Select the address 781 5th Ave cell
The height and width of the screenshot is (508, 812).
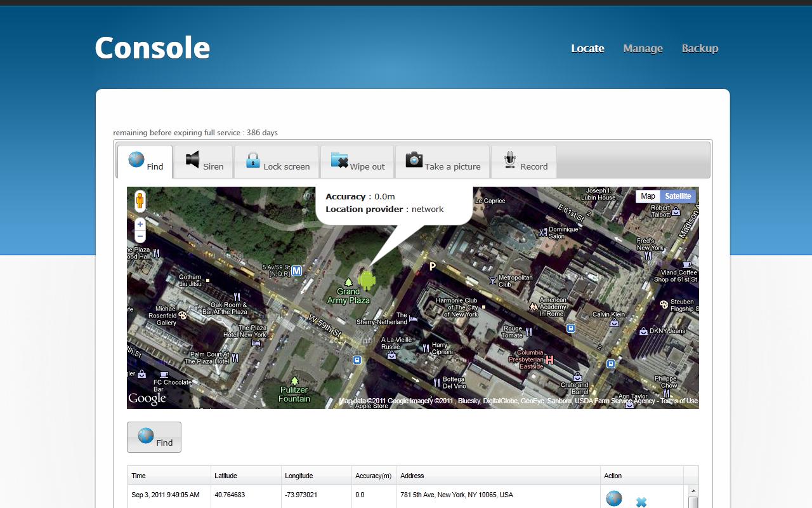coord(457,495)
